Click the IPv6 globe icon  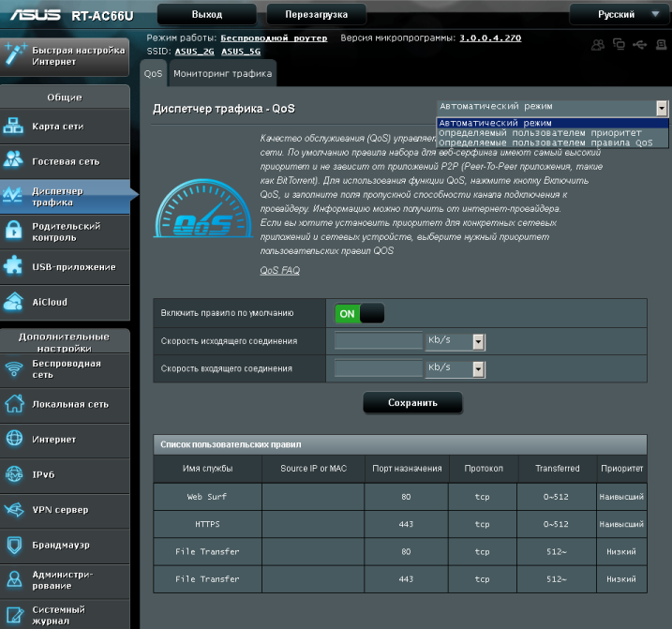[x=14, y=474]
